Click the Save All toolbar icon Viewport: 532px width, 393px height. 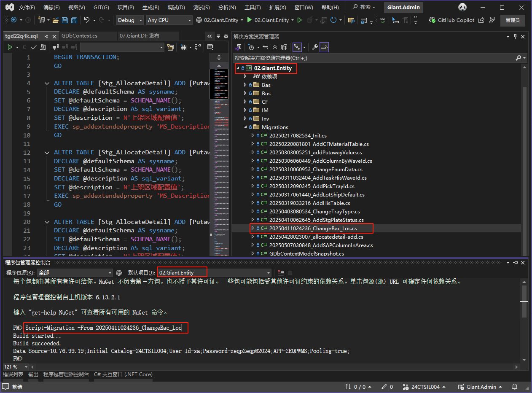pyautogui.click(x=74, y=20)
